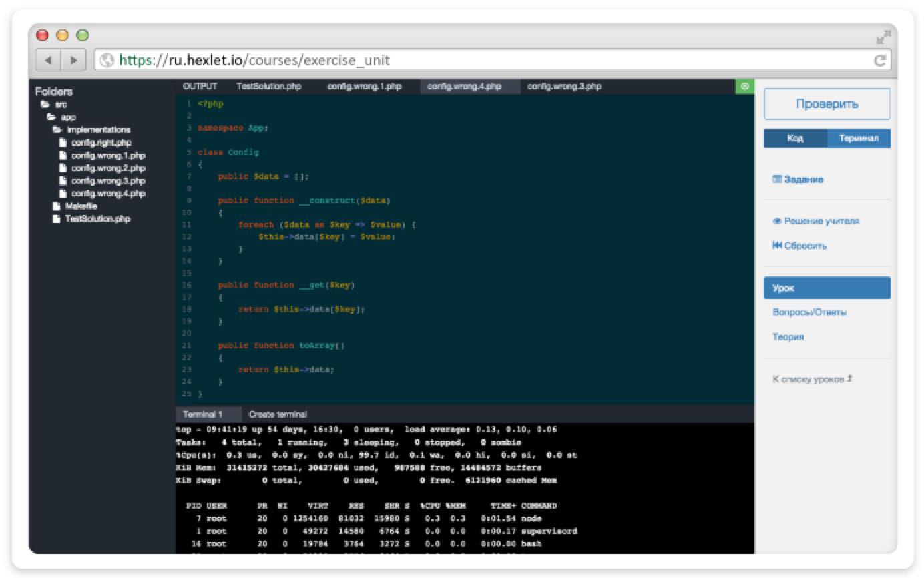
Task: Click the Folders heading in sidebar
Action: click(54, 91)
